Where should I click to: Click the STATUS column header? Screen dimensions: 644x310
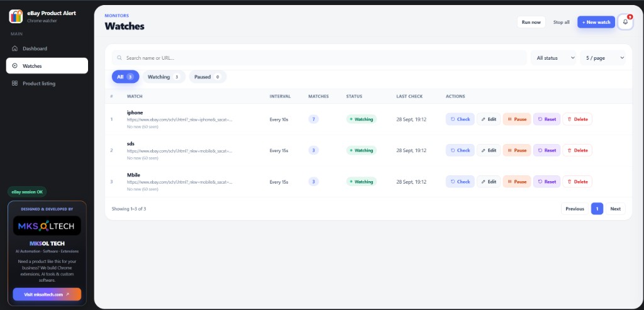(x=354, y=96)
